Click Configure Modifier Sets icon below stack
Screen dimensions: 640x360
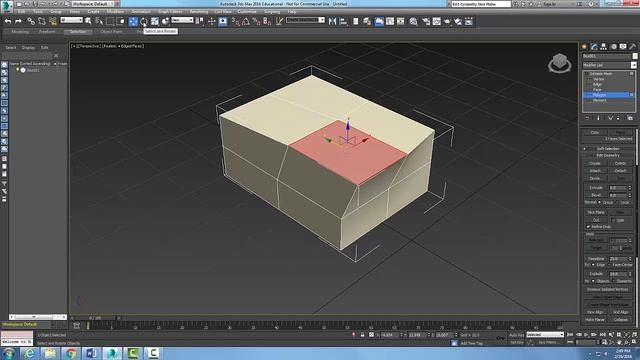point(630,118)
